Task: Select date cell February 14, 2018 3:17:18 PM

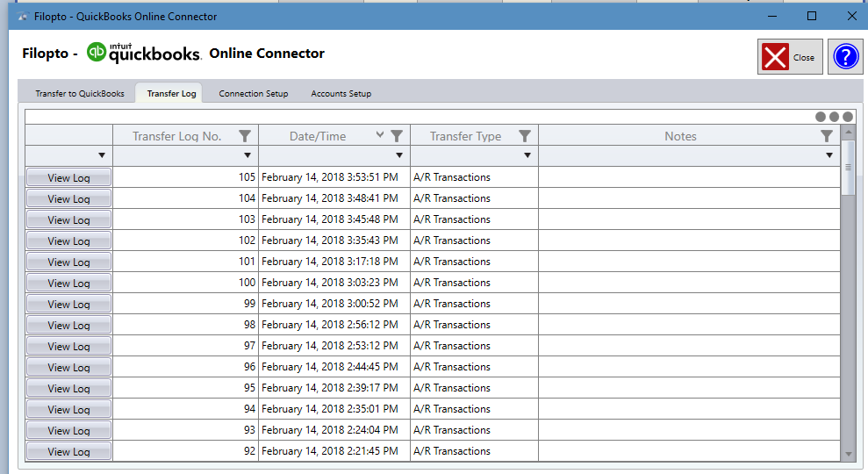Action: tap(334, 262)
